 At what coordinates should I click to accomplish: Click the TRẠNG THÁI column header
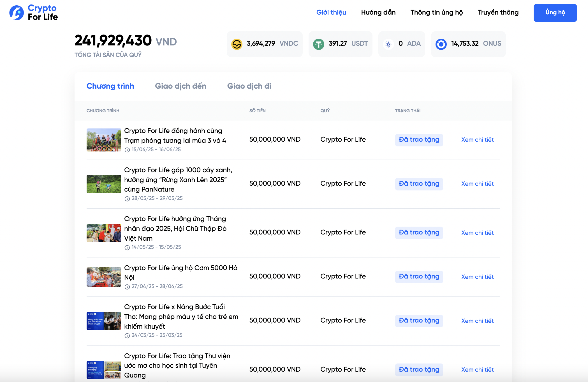click(408, 111)
